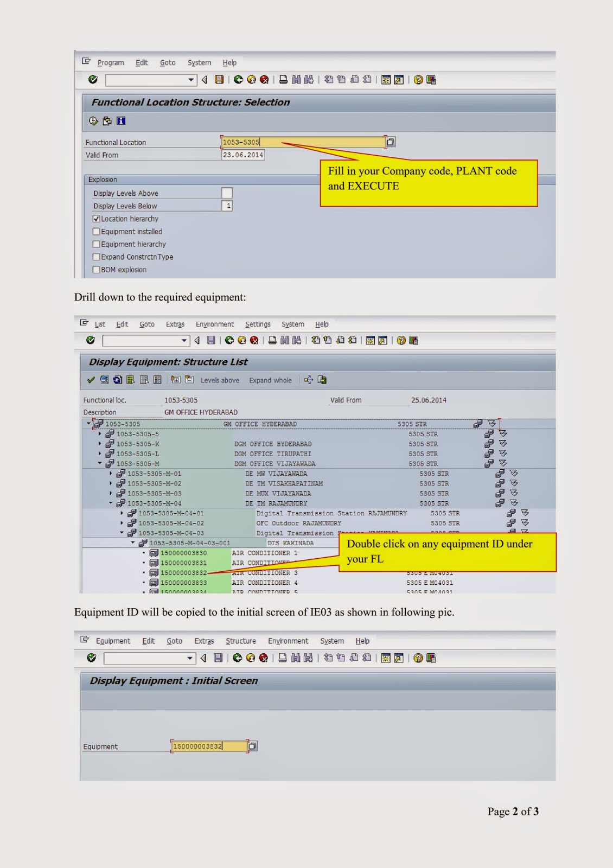Select equipment ID 150000003833

tap(183, 583)
